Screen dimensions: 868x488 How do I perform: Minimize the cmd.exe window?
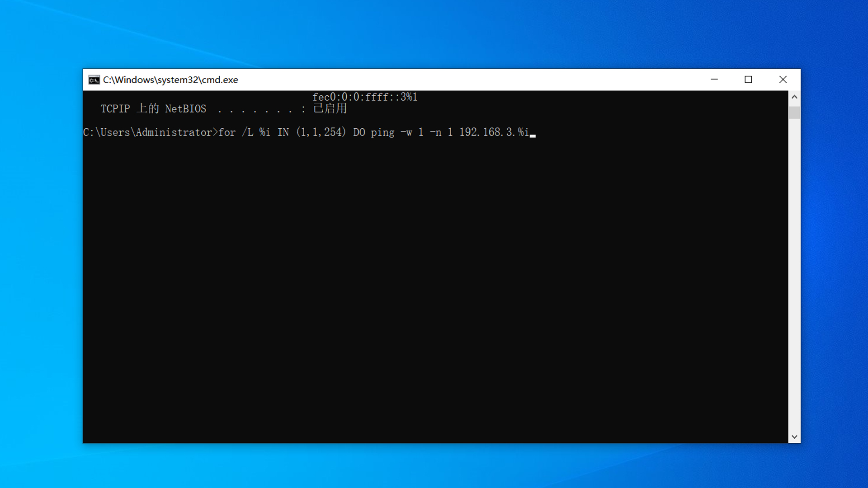[714, 80]
